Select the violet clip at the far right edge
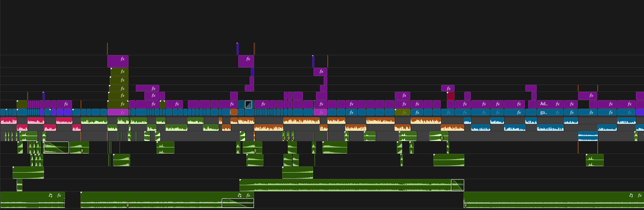 [x=640, y=112]
